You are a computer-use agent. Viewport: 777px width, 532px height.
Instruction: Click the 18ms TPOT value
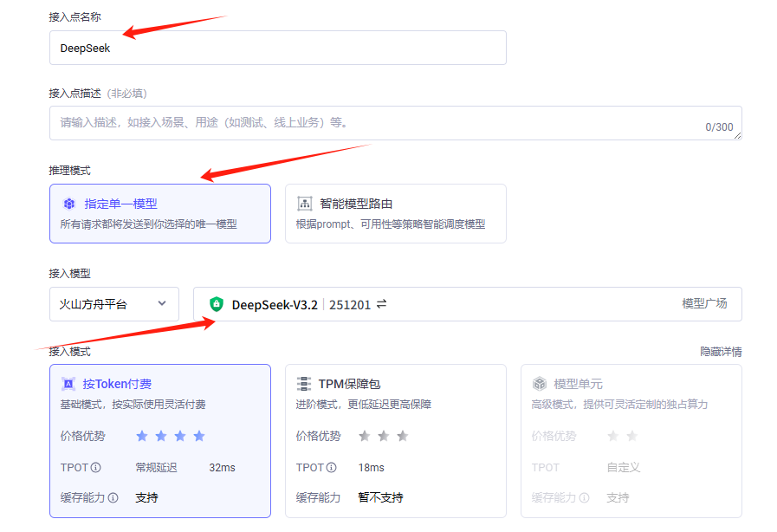(371, 468)
